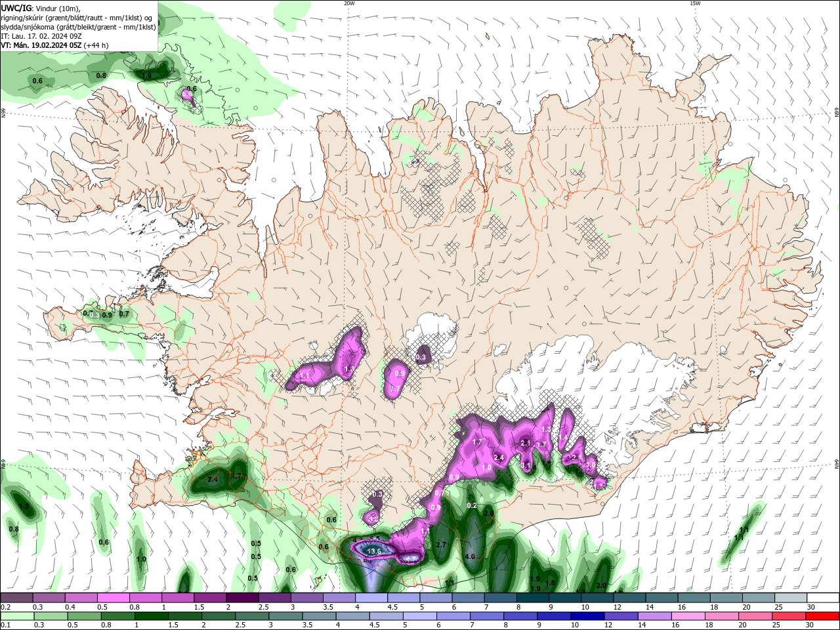Select the valid time 'VT: Mán. 19.02.2024 05Z'
This screenshot has width=840, height=630.
41,45
